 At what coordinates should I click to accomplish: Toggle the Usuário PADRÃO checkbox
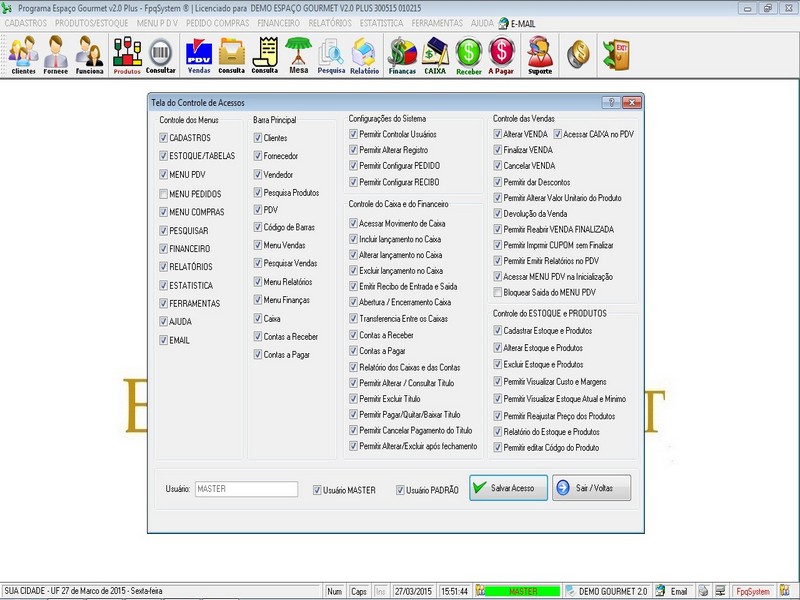point(400,490)
